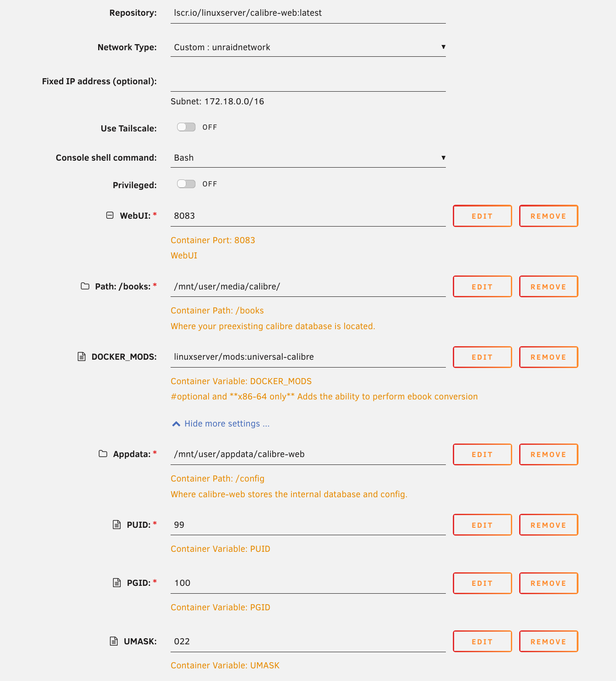Image resolution: width=616 pixels, height=681 pixels.
Task: Click the variable icon next to PUID
Action: pyautogui.click(x=116, y=524)
